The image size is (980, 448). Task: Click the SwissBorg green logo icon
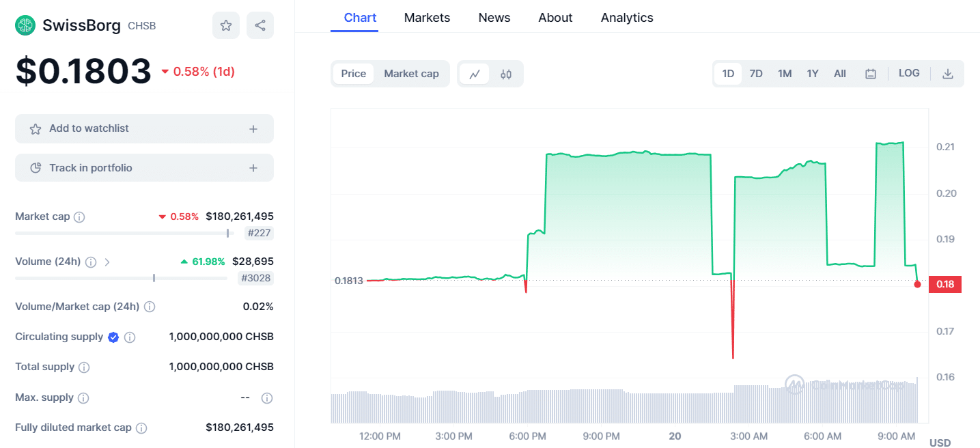click(x=25, y=25)
